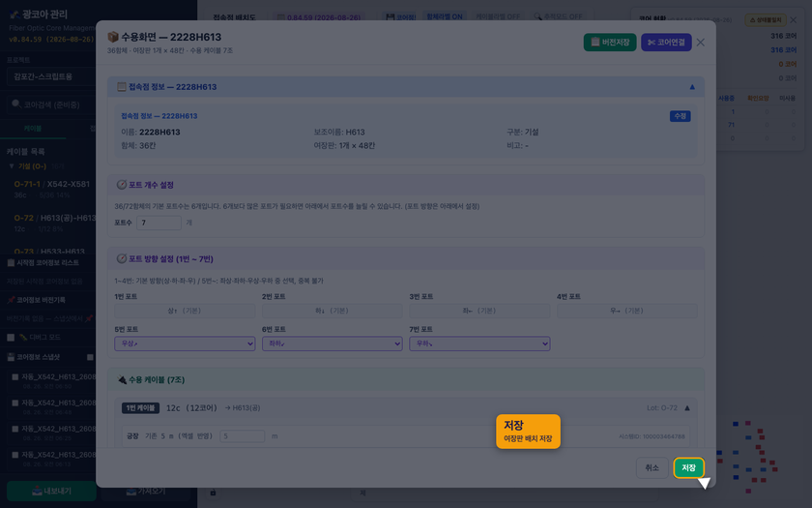
Task: Click the 저장 save button
Action: pos(688,467)
